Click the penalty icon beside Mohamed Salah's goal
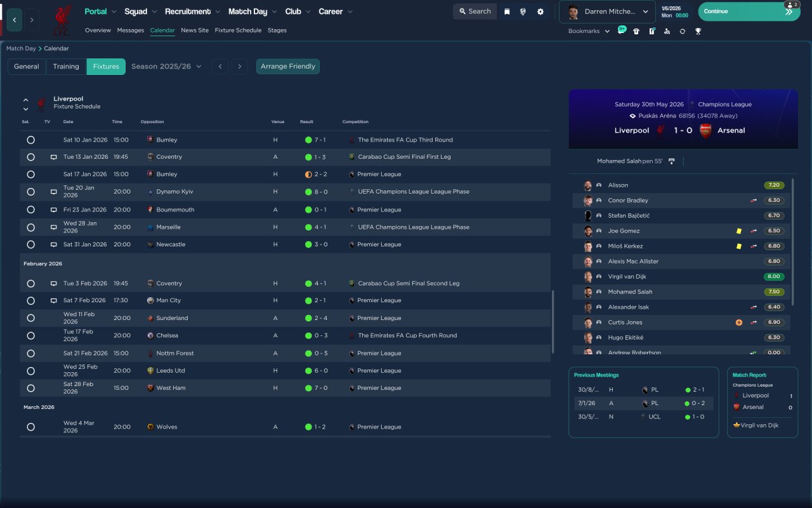The width and height of the screenshot is (812, 508). point(672,161)
